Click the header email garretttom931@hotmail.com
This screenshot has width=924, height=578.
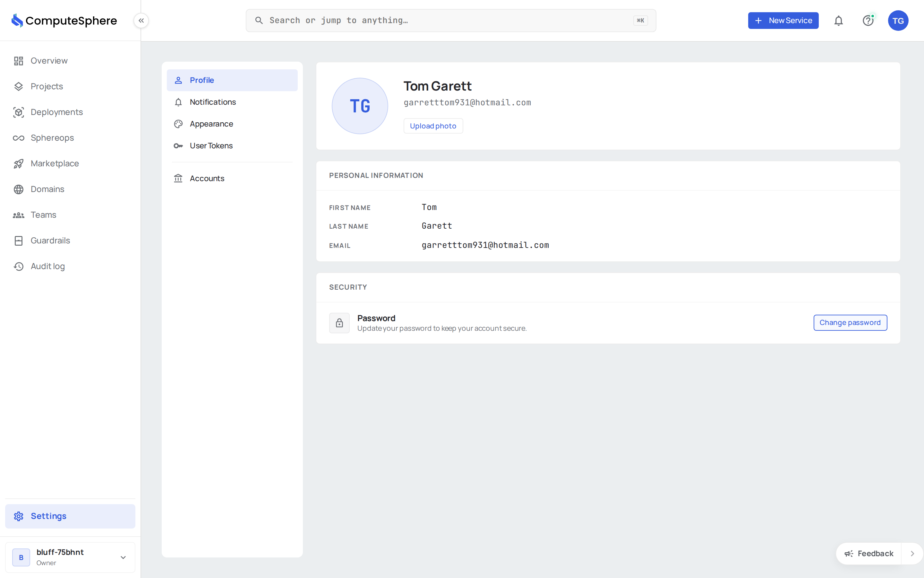tap(467, 102)
